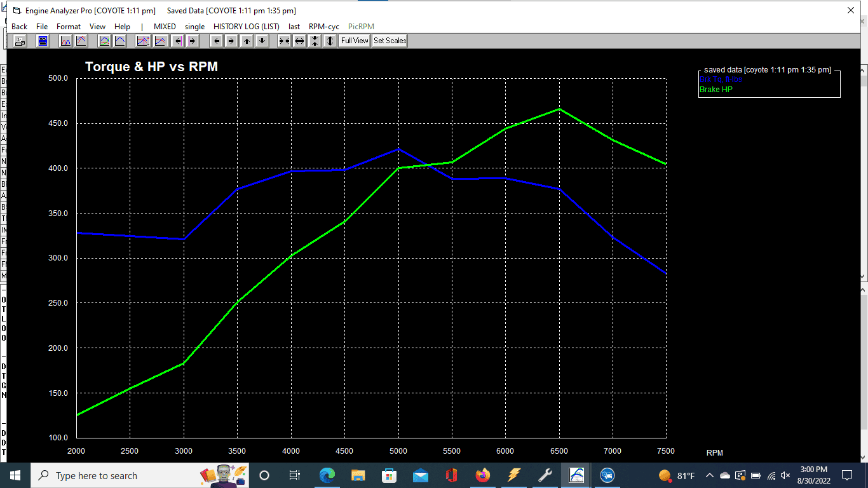Click the muted volume tray icon

pos(786,475)
